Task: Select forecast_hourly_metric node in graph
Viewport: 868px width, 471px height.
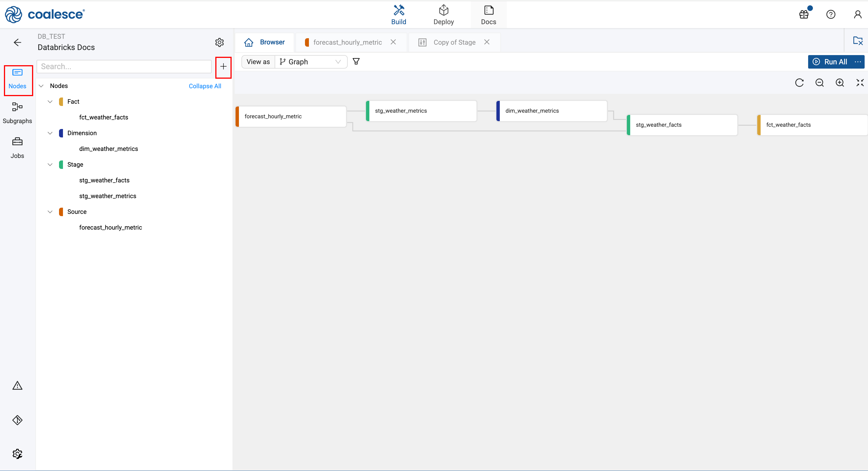Action: [291, 116]
